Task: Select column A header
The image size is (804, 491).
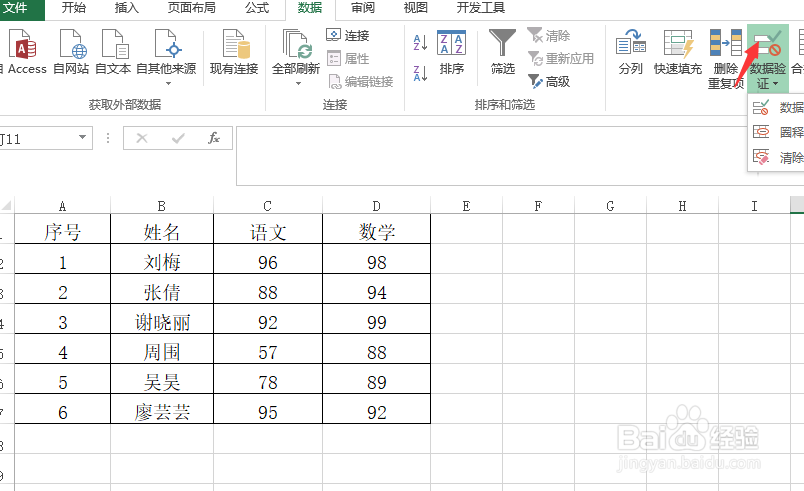Action: [62, 206]
